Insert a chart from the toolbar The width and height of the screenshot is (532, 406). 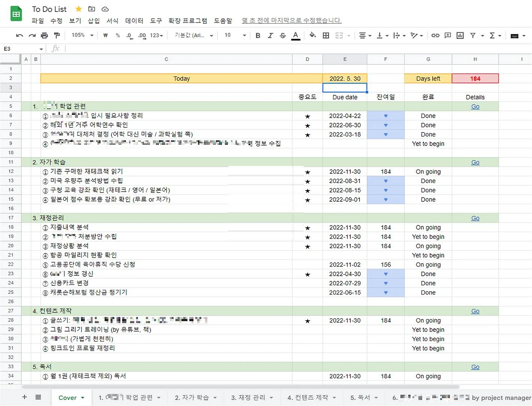tap(460, 35)
